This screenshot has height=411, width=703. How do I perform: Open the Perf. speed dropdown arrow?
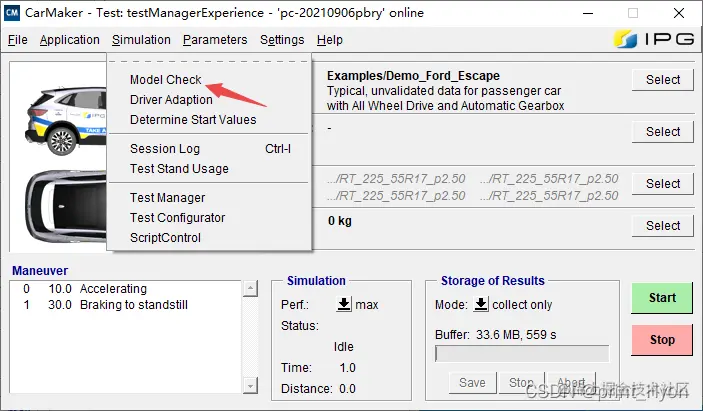344,304
